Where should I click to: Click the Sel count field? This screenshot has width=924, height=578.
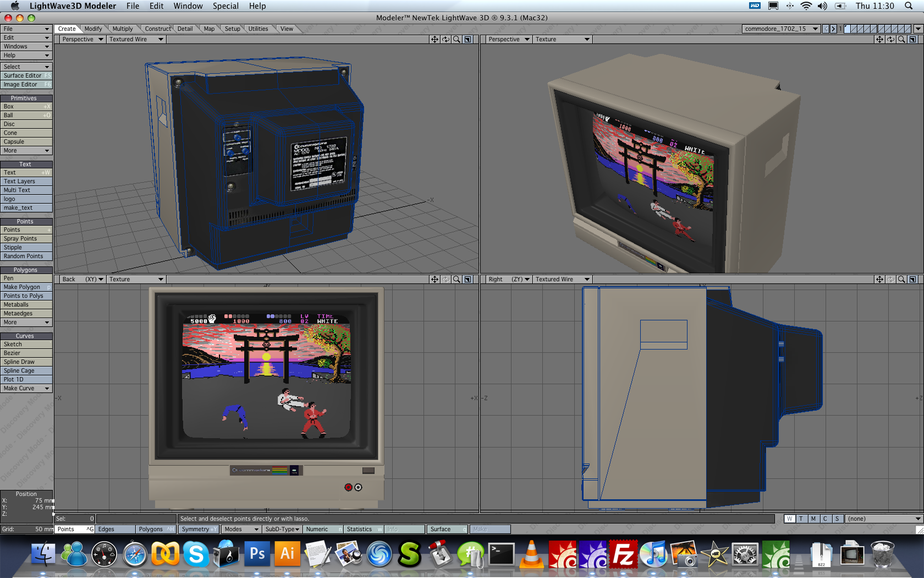pyautogui.click(x=75, y=519)
